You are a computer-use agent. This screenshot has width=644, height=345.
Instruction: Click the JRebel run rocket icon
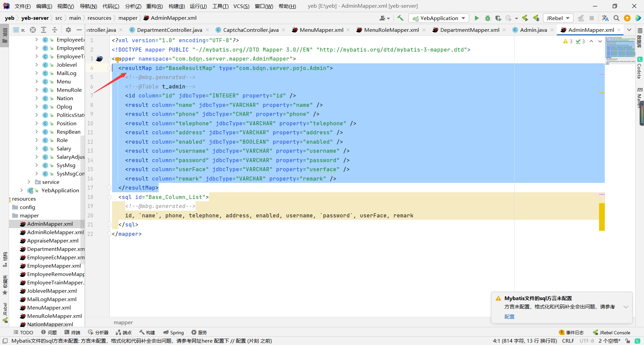tap(525, 18)
